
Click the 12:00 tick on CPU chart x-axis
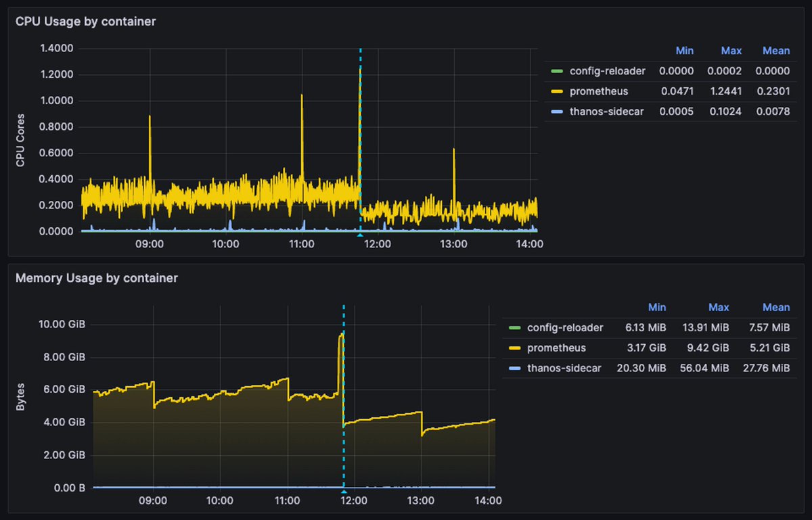point(377,244)
